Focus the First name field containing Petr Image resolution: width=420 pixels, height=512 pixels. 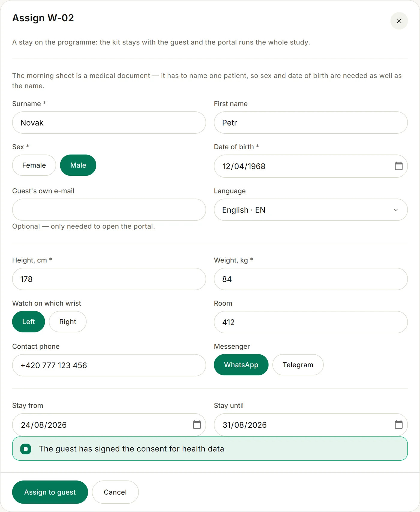[311, 123]
